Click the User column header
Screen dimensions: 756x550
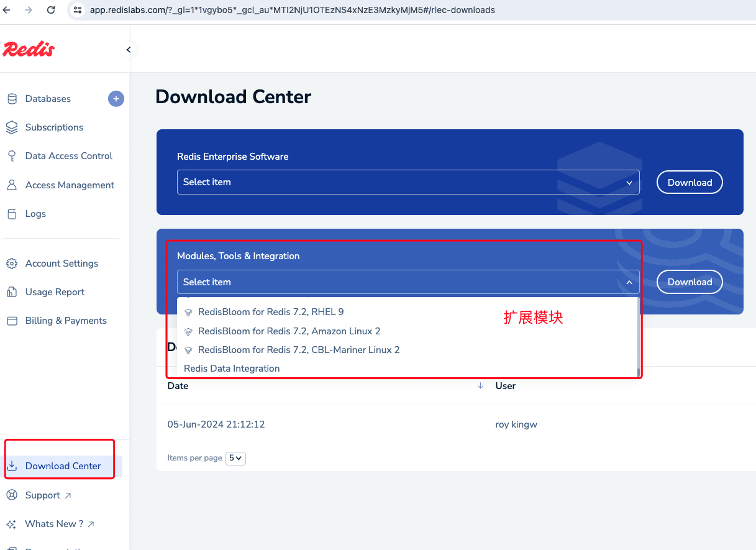(x=506, y=386)
